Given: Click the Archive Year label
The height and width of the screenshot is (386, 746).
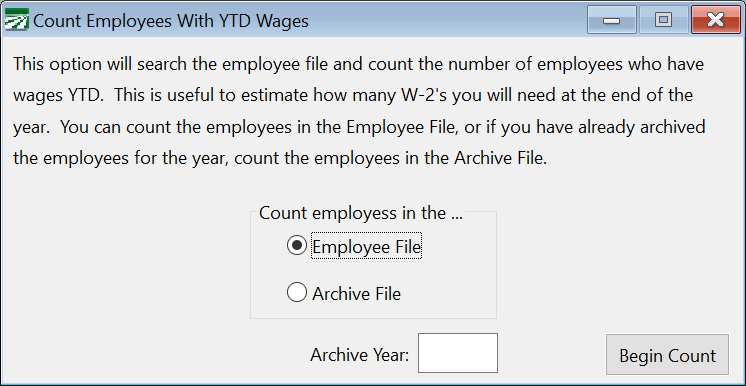Looking at the screenshot, I should click(360, 355).
